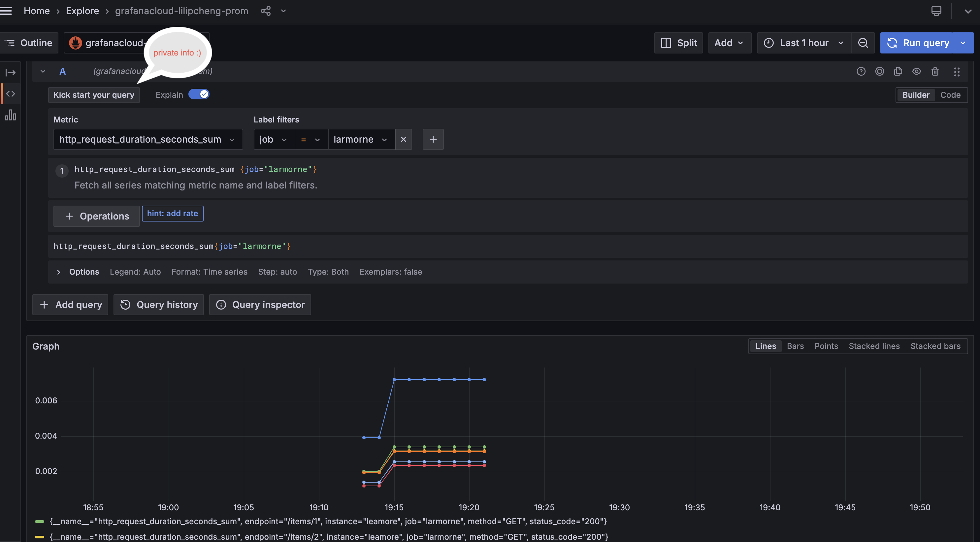Click the share icon in breadcrumb bar
Screen dimensions: 980x542
tap(266, 11)
